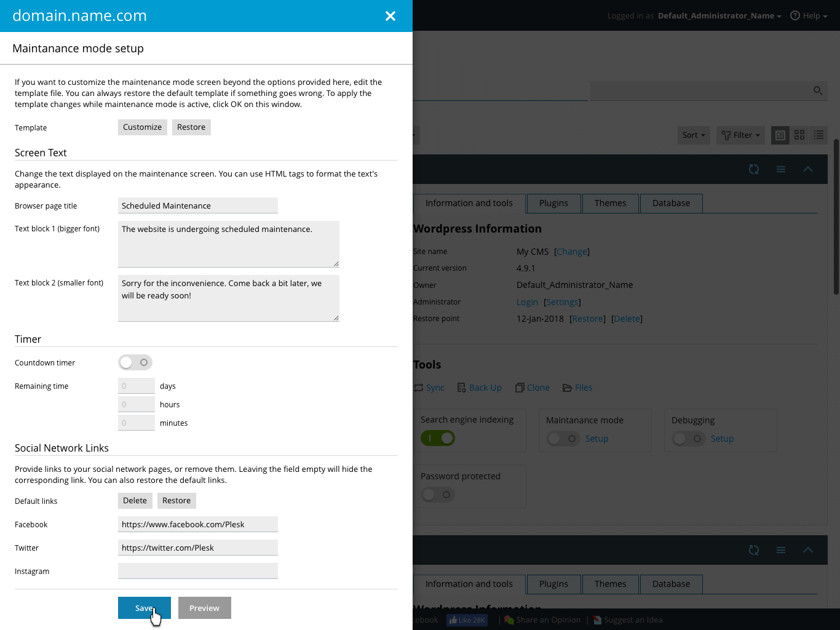Screen dimensions: 840x630
Task: Switch to the compact list view icon
Action: pos(818,135)
